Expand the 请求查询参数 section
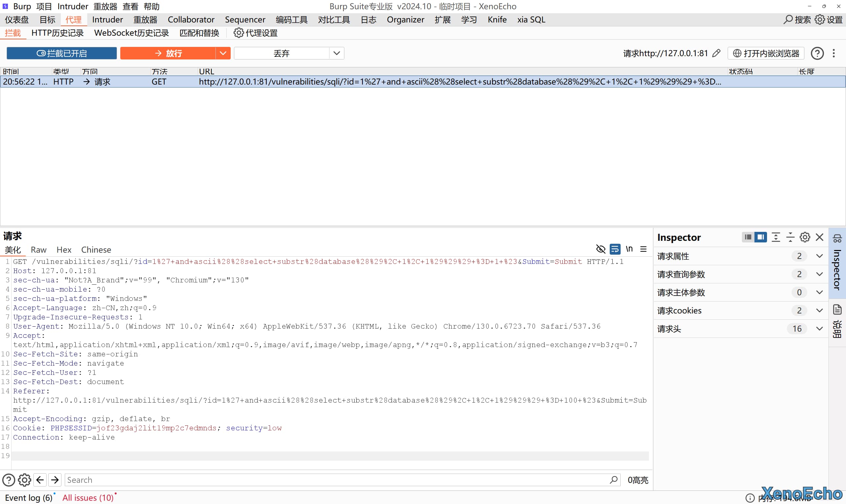This screenshot has height=504, width=846. 819,274
